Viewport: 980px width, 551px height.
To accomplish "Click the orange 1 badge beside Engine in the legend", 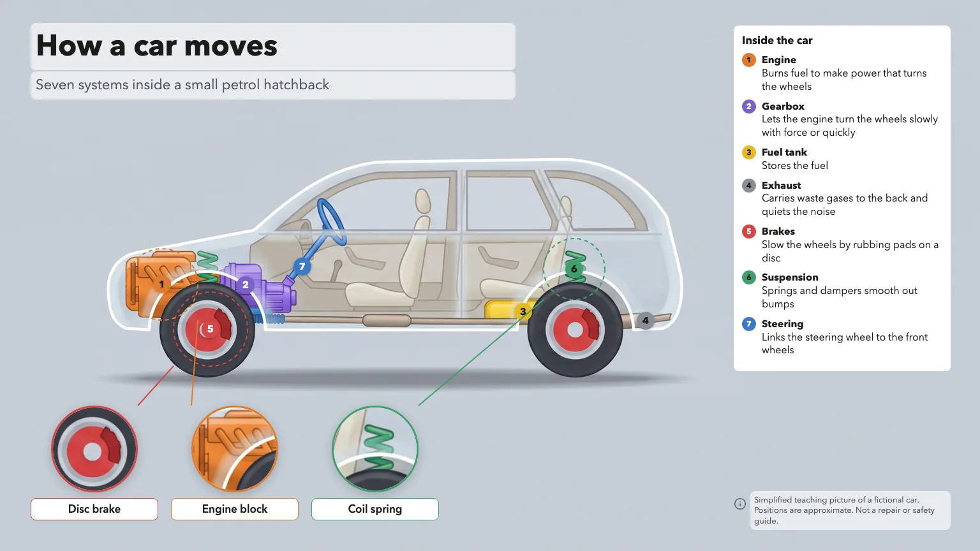I will 749,60.
